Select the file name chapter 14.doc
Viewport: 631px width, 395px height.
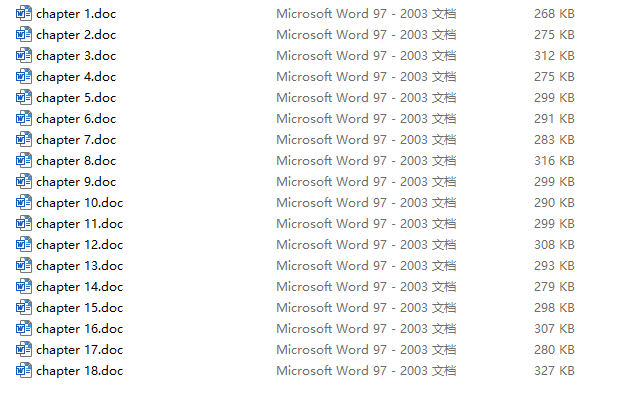(80, 287)
